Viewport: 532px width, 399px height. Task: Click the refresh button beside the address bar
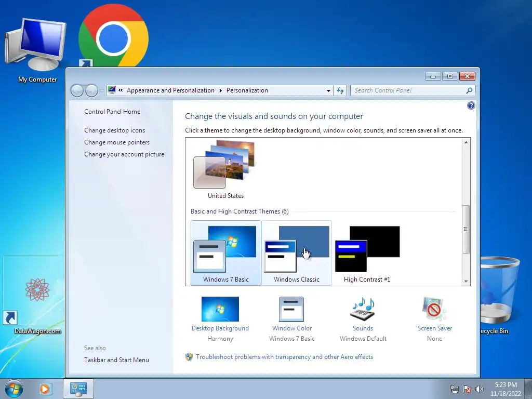pyautogui.click(x=340, y=90)
